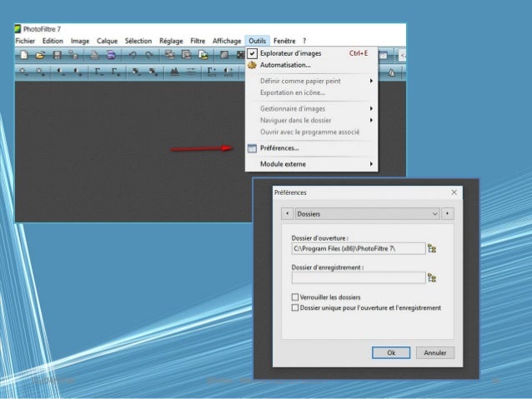This screenshot has height=399, width=532.
Task: Browse for the Dossier d'ouverture folder
Action: pos(432,248)
